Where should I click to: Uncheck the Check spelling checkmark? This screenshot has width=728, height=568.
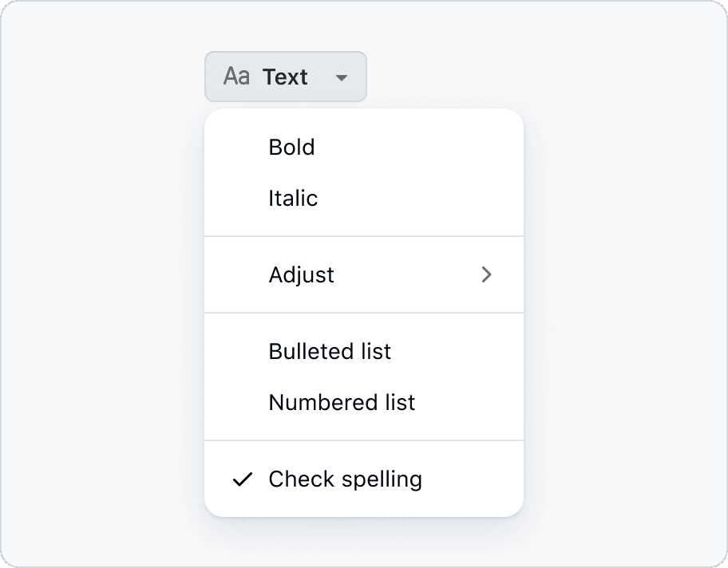(243, 479)
